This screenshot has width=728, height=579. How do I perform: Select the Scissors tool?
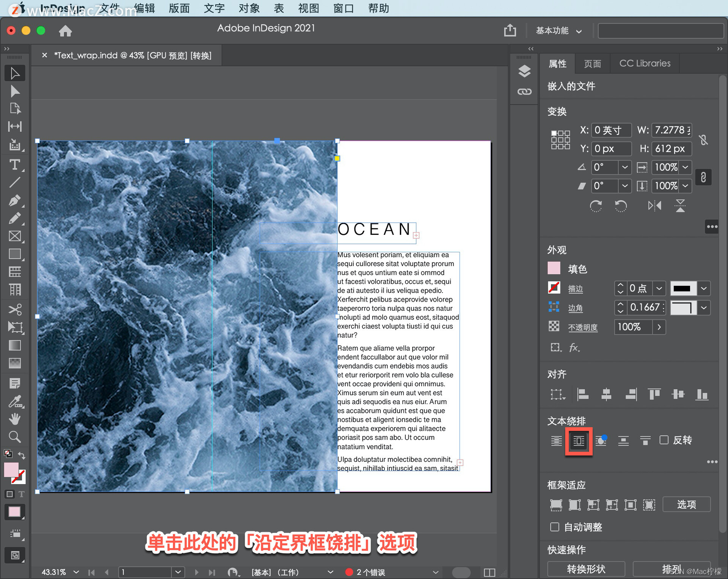[15, 309]
